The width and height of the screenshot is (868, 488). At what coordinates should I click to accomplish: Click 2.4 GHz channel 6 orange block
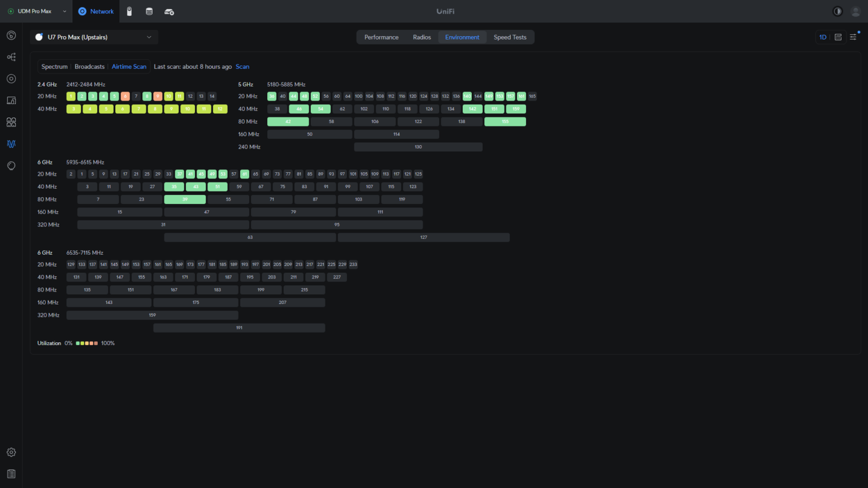point(125,97)
